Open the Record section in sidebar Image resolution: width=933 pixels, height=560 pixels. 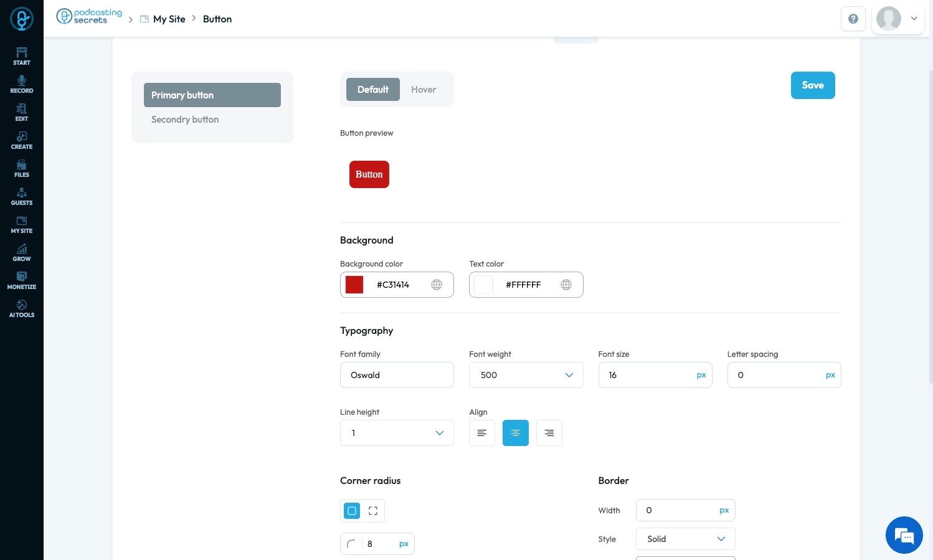tap(22, 84)
